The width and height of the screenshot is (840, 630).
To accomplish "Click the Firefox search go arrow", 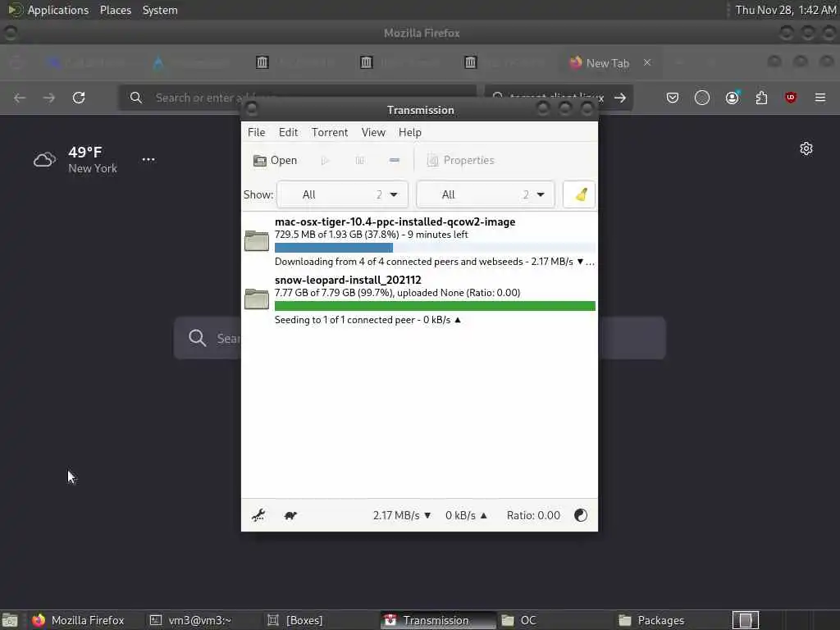I will click(620, 98).
